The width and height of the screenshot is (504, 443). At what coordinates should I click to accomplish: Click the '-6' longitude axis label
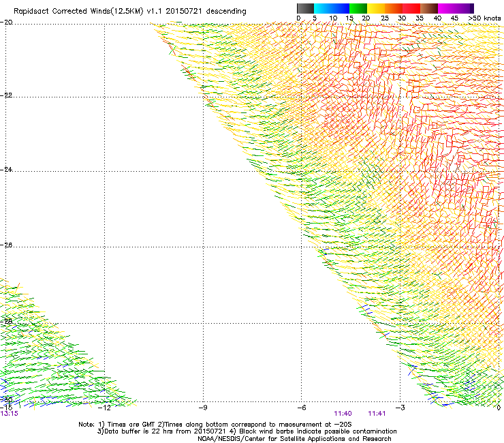(x=301, y=408)
